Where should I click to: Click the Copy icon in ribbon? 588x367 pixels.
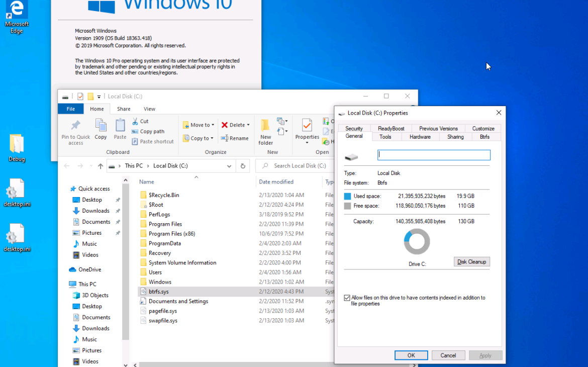coord(101,126)
